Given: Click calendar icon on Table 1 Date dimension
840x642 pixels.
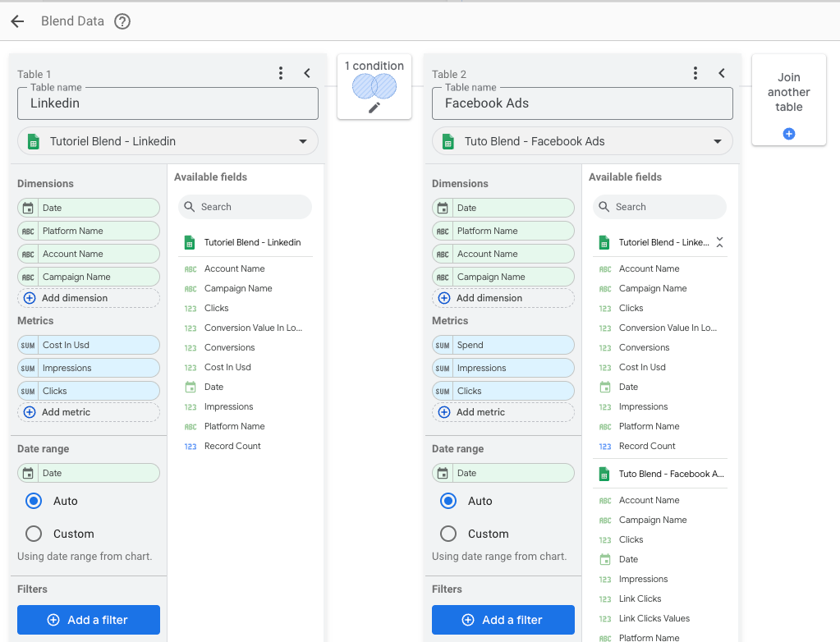Looking at the screenshot, I should [x=28, y=208].
